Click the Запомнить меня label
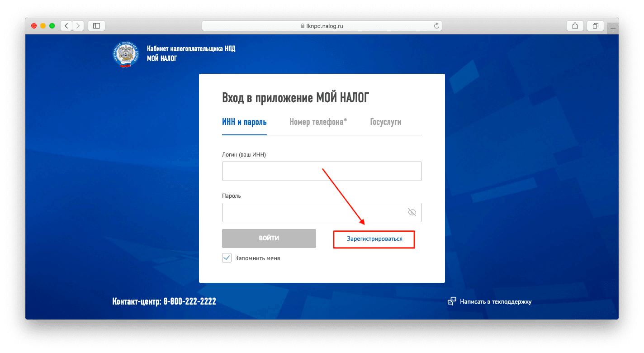The width and height of the screenshot is (644, 353). [257, 258]
